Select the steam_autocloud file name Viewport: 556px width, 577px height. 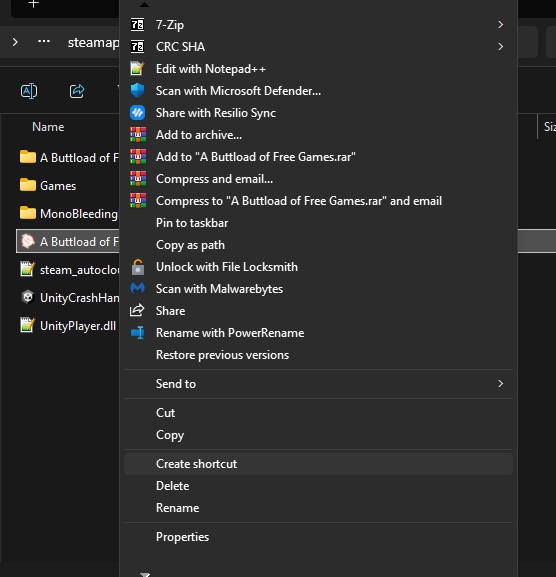[79, 270]
